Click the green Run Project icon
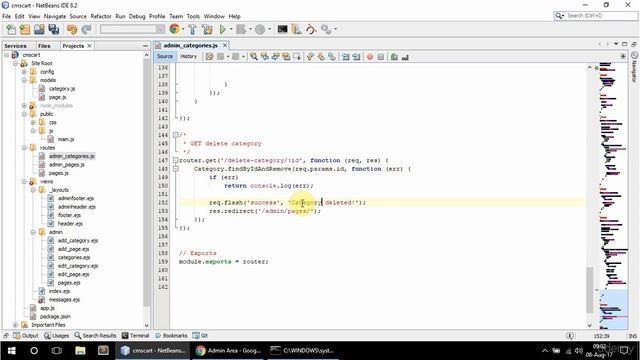640x360 pixels. coord(222,29)
